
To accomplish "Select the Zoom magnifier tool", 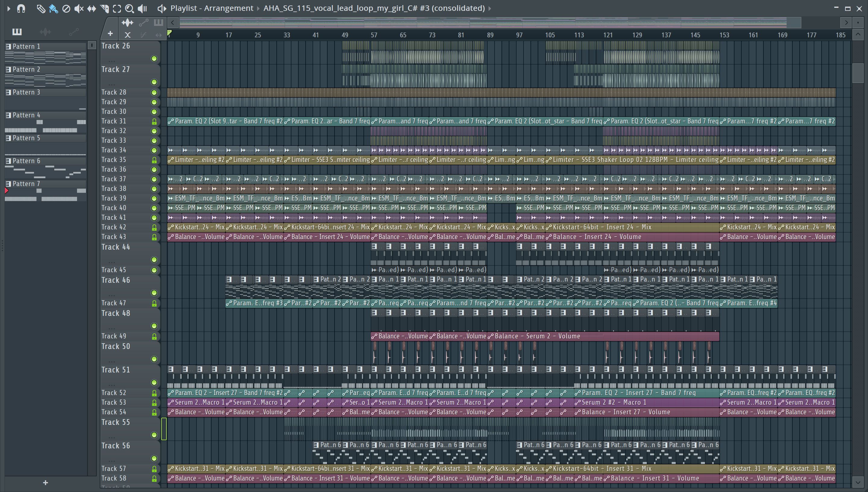I will coord(130,8).
